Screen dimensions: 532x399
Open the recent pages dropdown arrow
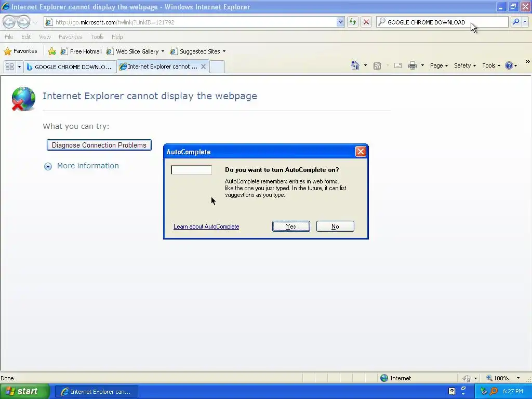35,22
